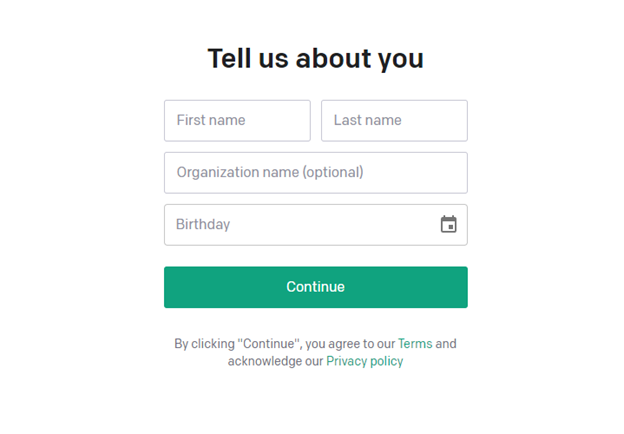
Task: Submit the form with Continue
Action: click(315, 287)
